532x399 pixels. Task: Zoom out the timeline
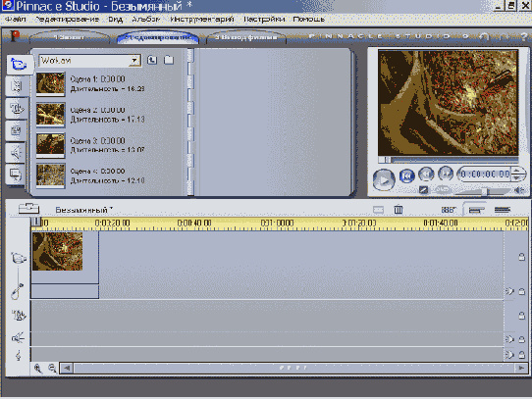[x=52, y=369]
